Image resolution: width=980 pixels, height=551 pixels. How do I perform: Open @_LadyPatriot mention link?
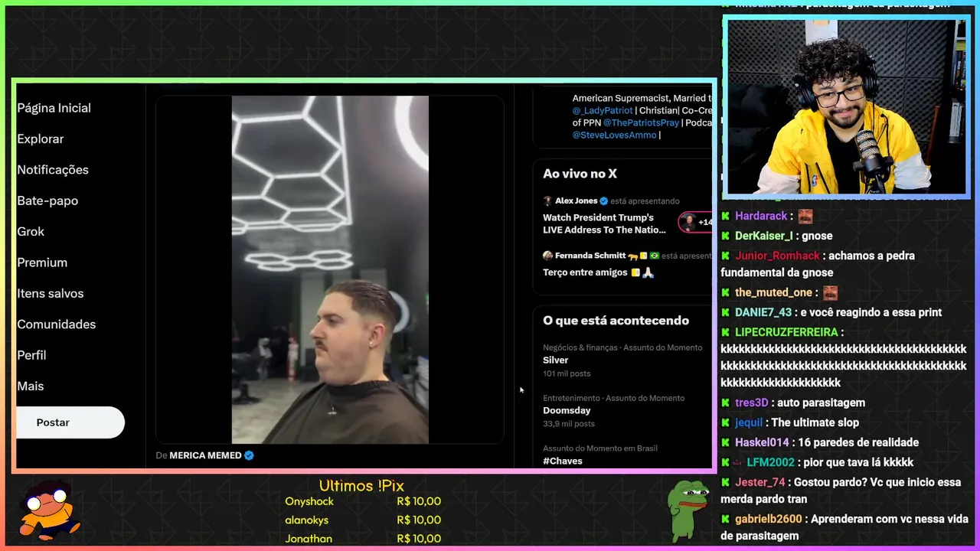click(603, 110)
